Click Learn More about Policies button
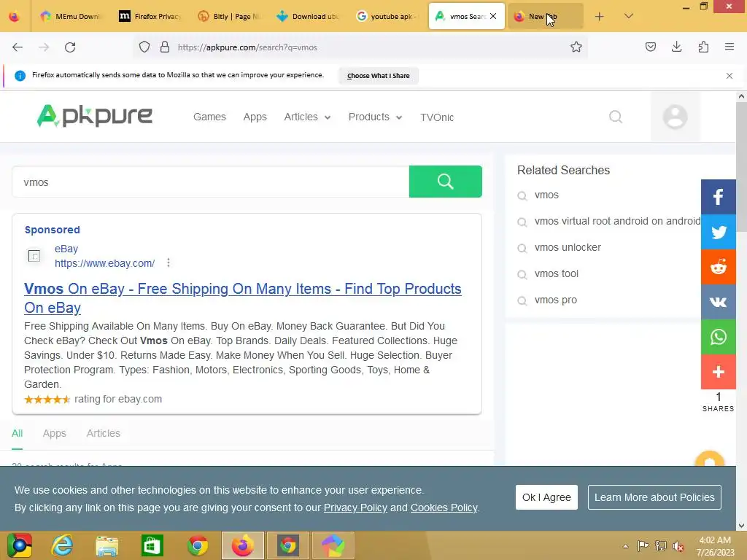Screen dimensions: 747x560 point(654,497)
